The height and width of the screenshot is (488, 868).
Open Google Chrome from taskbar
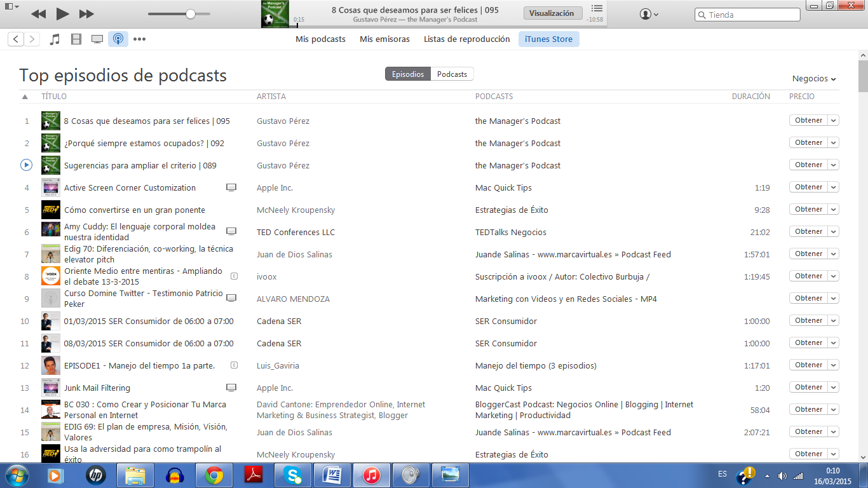214,475
